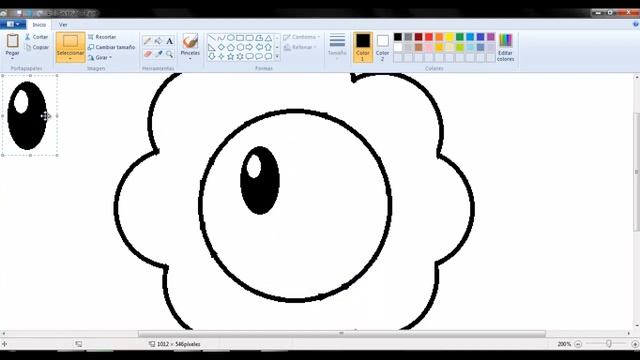
Task: Pick the yellow color swatch
Action: pyautogui.click(x=449, y=37)
